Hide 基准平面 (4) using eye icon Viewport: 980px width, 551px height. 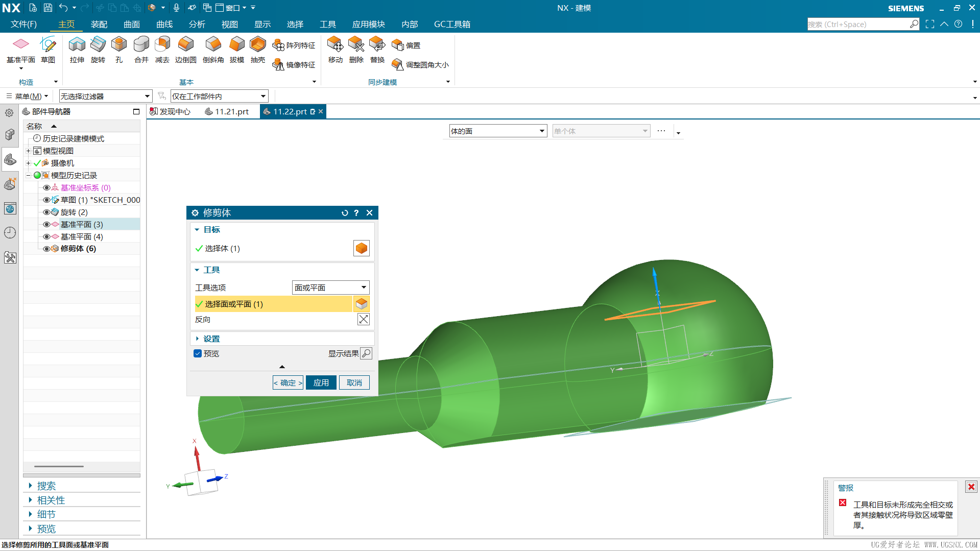point(46,237)
